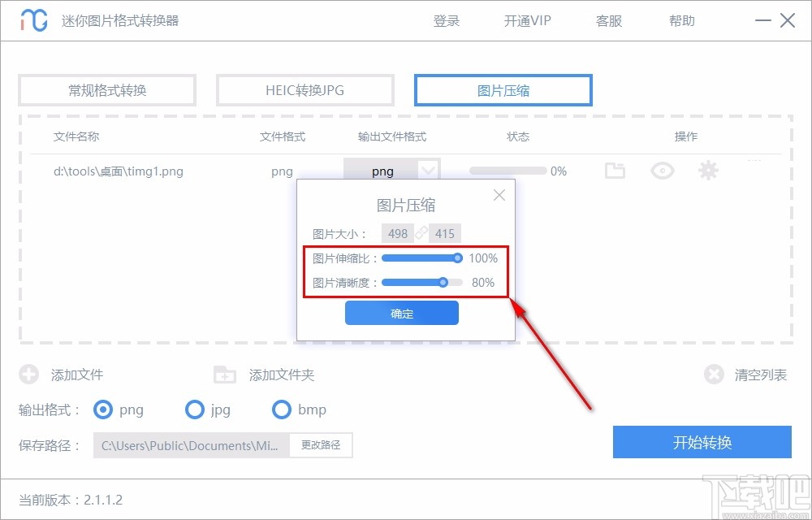
Task: Click the 帮助 menu item
Action: (682, 20)
